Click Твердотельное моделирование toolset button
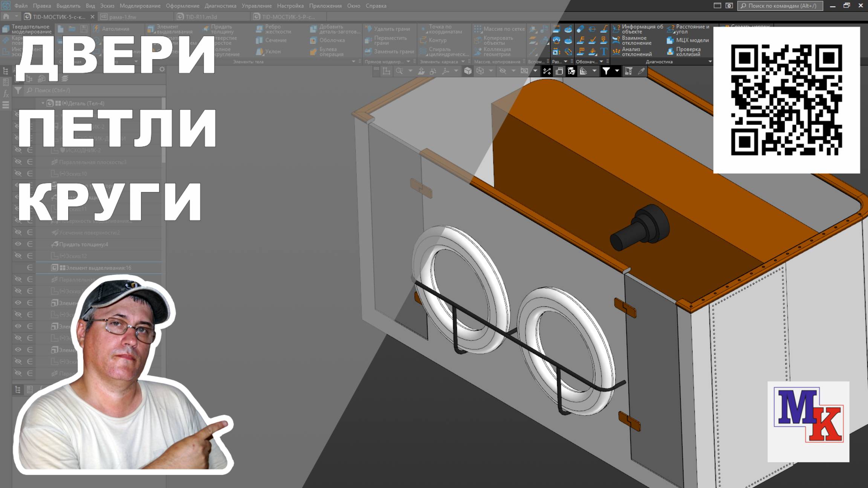The image size is (868, 488). coord(26,29)
